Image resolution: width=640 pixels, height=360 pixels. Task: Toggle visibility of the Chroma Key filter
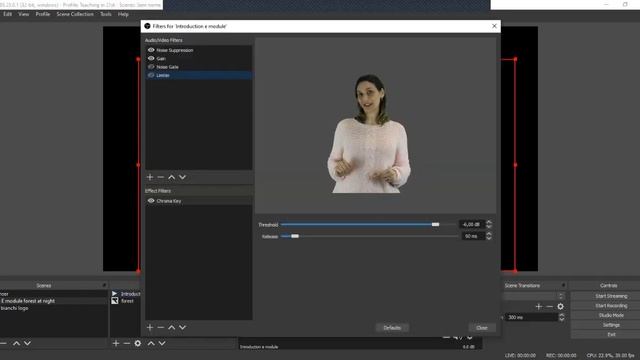[151, 201]
